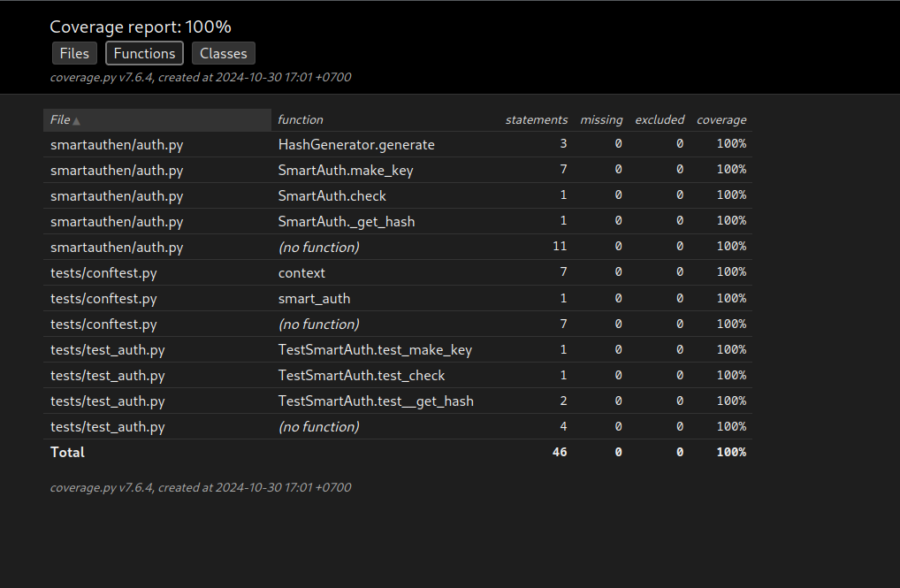Click the coverage.py v7.6.4 link in the footer

pyautogui.click(x=102, y=487)
